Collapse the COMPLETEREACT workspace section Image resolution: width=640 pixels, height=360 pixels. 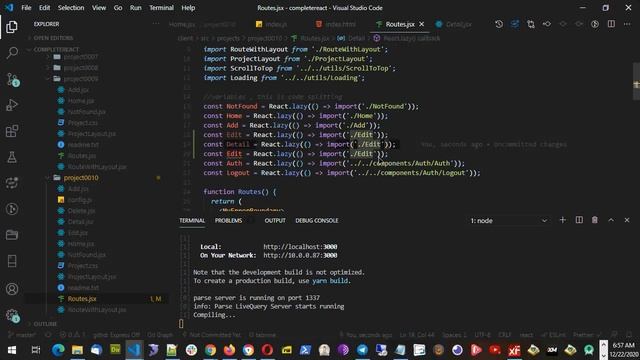tap(56, 49)
